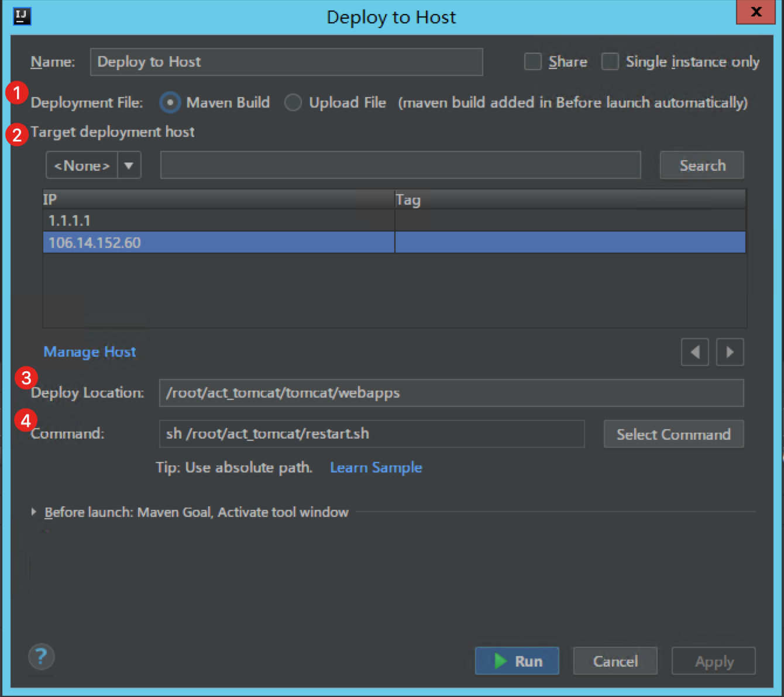
Task: Enable Single instance only
Action: coord(610,61)
